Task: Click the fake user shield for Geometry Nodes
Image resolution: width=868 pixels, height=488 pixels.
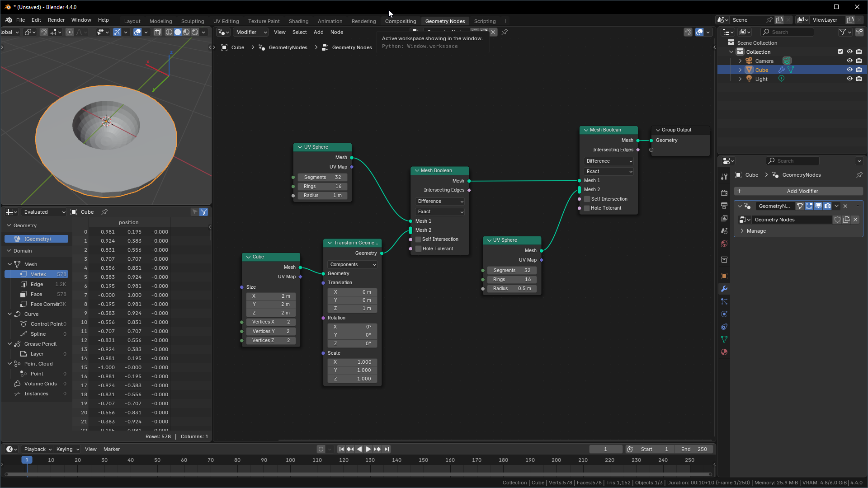Action: click(x=837, y=220)
